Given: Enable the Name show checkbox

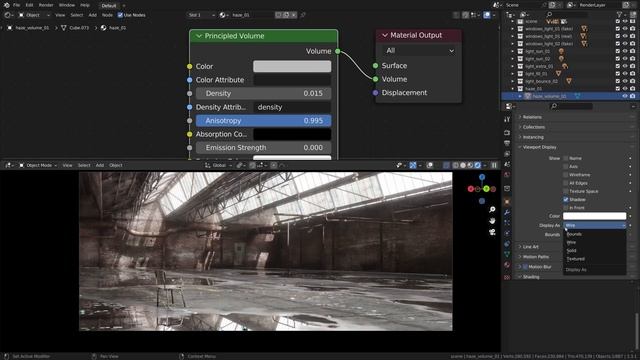Looking at the screenshot, I should click(566, 158).
